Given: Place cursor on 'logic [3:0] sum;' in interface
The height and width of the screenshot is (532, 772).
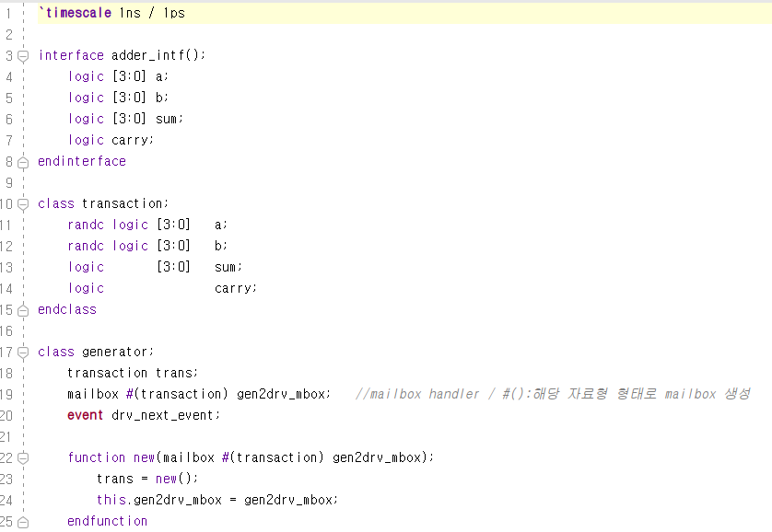Looking at the screenshot, I should [x=125, y=119].
